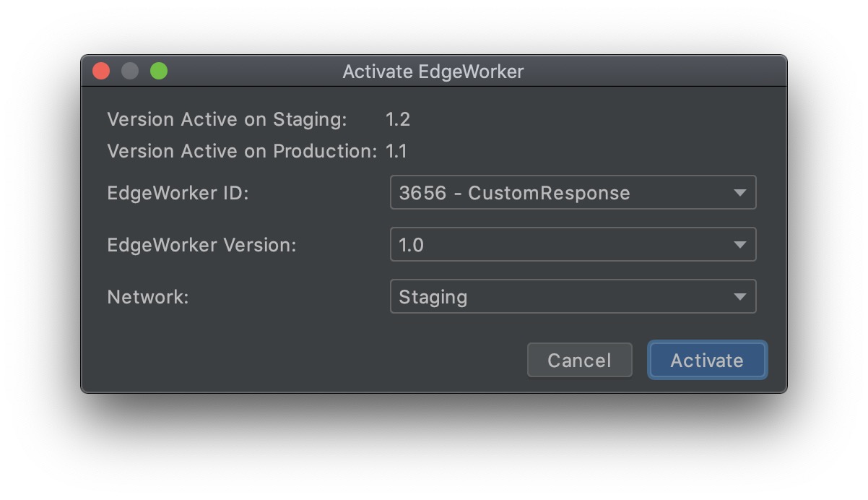
Task: Click the 'Version Active on Staging:' label
Action: point(227,119)
